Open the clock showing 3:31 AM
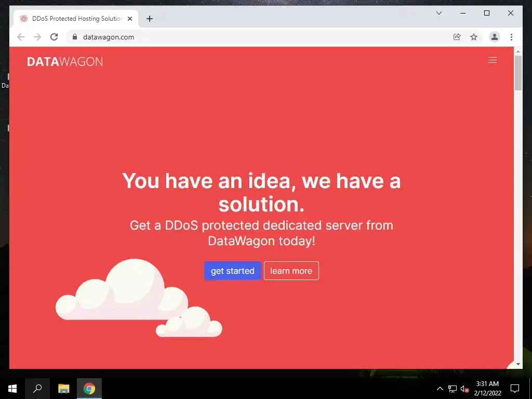Viewport: 532px width, 399px height. pyautogui.click(x=487, y=389)
